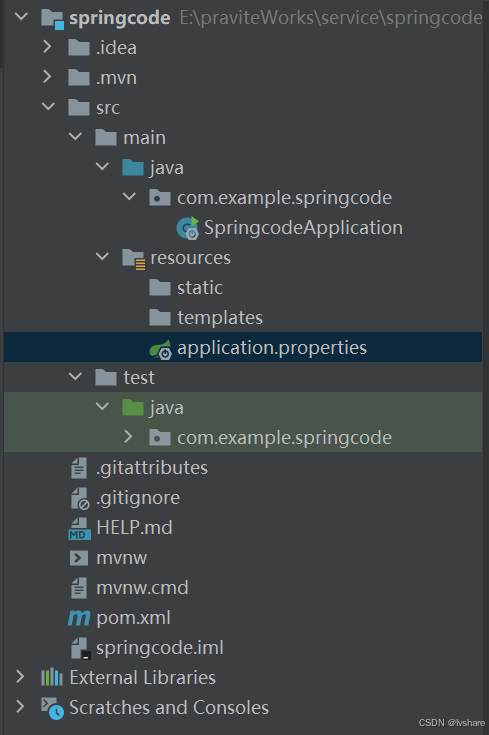The height and width of the screenshot is (735, 489).
Task: Click the SpringcodeApplication class icon
Action: click(188, 228)
